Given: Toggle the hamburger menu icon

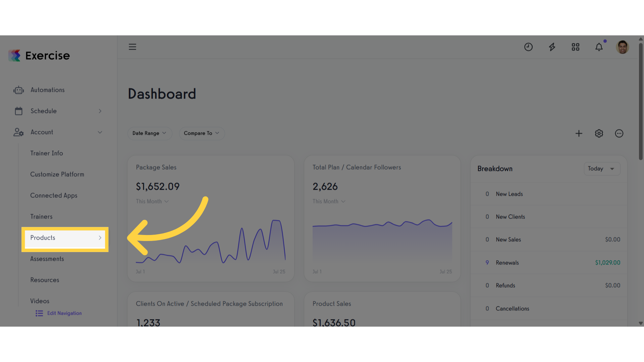Looking at the screenshot, I should click(132, 47).
